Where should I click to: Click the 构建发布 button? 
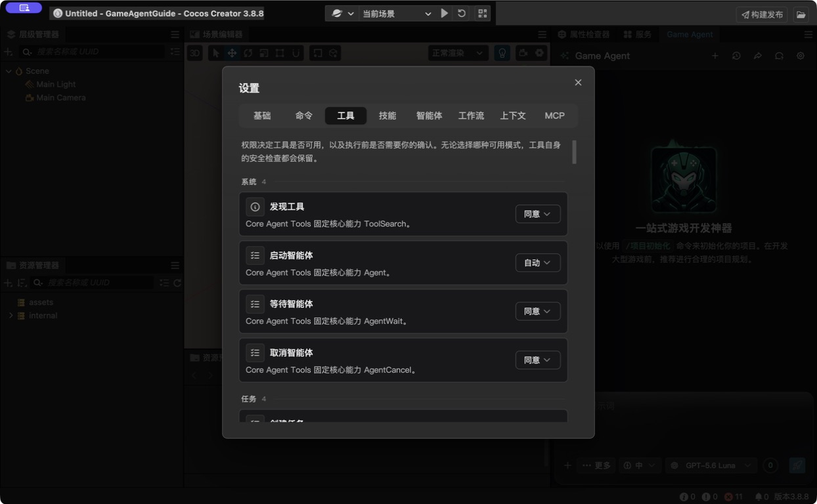pos(762,14)
